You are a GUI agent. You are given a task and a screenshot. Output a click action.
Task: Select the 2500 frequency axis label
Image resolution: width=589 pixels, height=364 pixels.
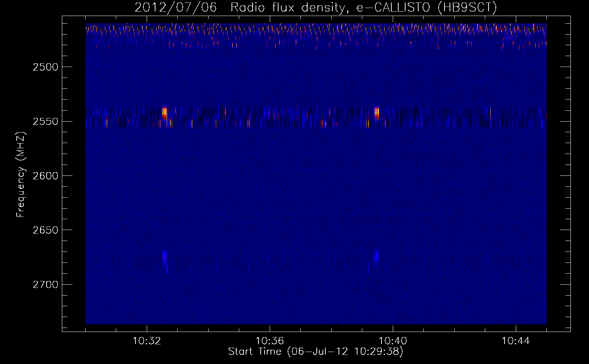[46, 67]
